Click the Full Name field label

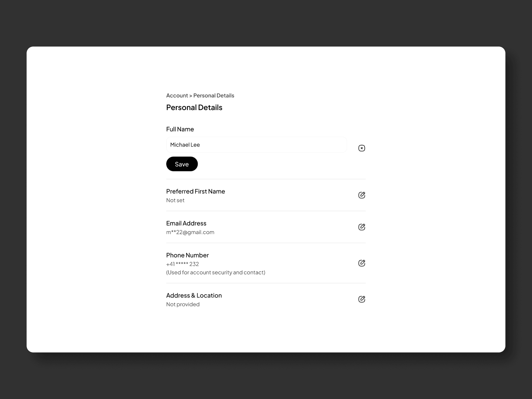180,129
